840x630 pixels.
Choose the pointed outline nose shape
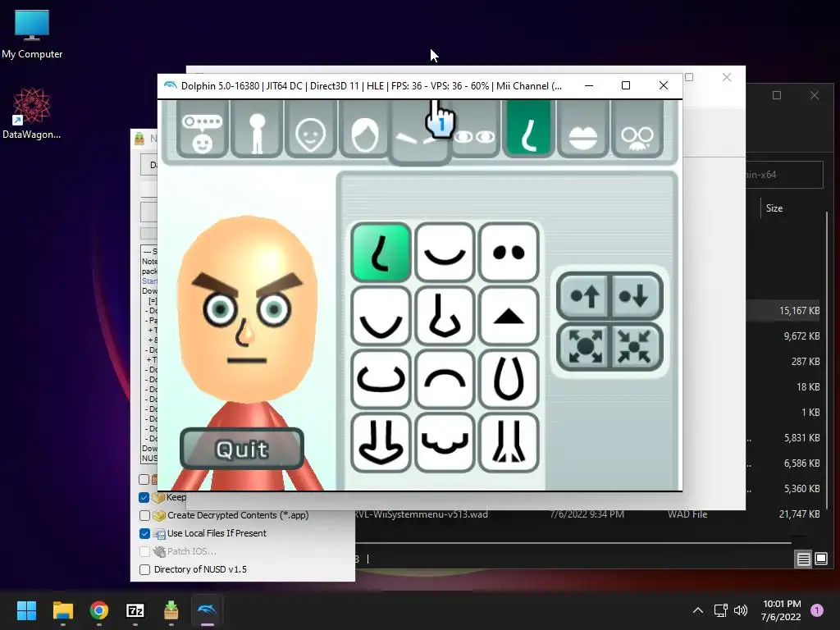445,316
